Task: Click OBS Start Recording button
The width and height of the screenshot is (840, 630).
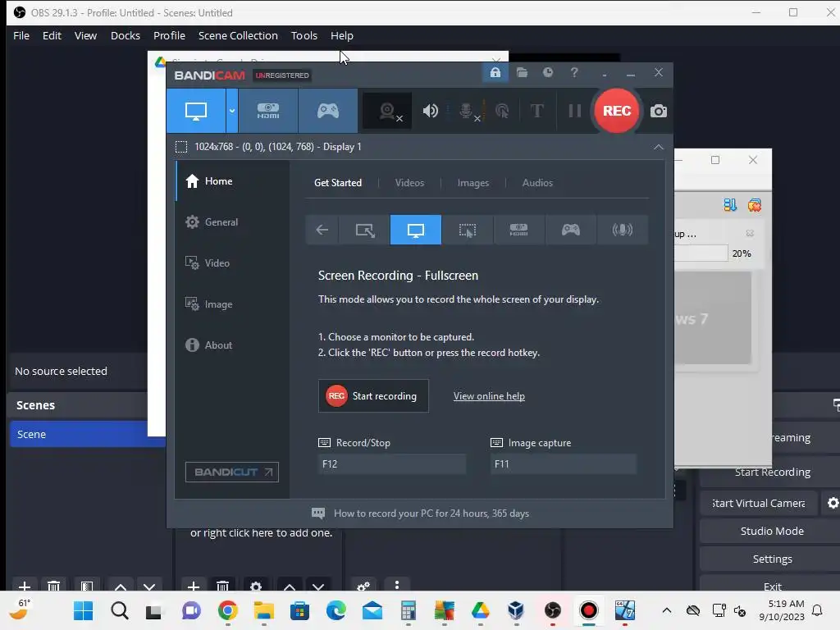Action: click(771, 472)
